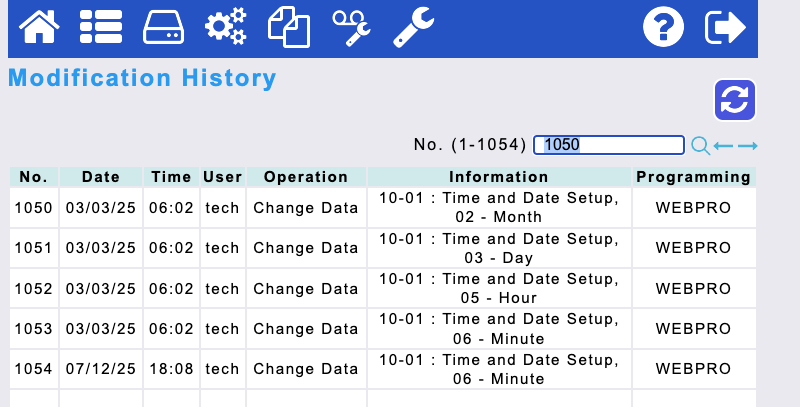
Task: Click the magnifier search icon
Action: 701,146
